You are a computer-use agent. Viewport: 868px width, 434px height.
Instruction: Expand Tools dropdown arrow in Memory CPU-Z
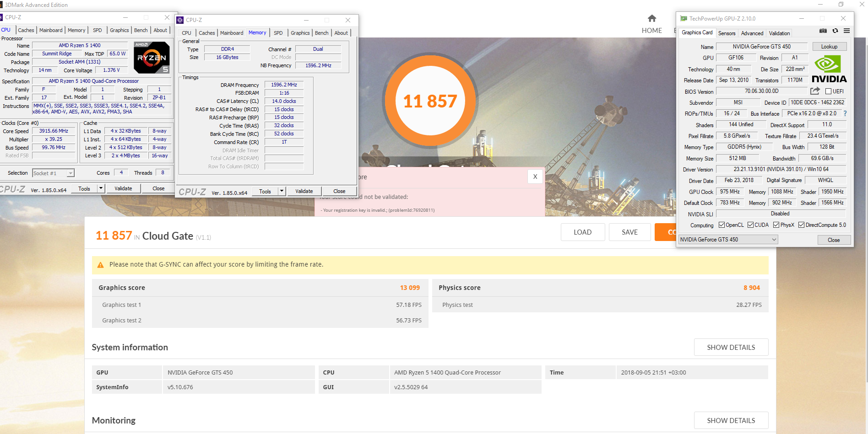(x=282, y=191)
